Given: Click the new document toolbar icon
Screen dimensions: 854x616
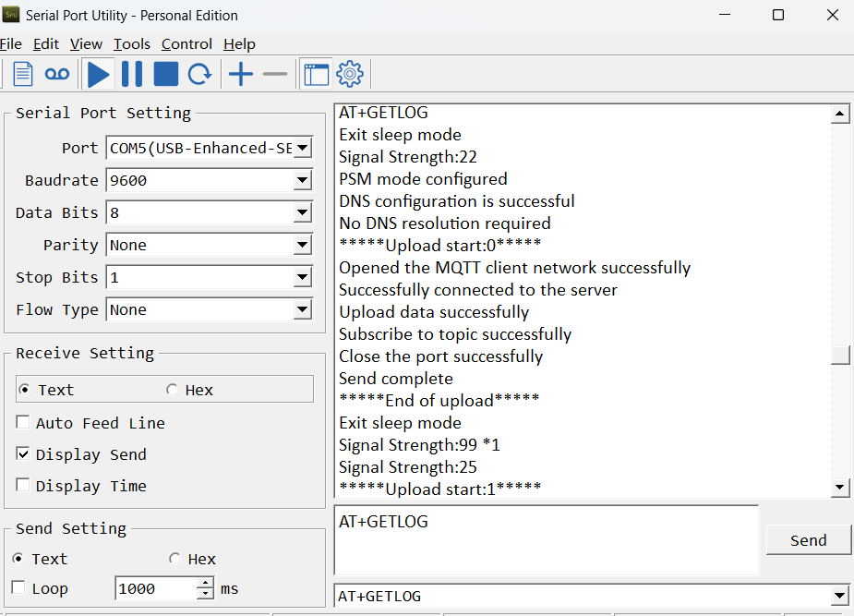Looking at the screenshot, I should point(22,74).
